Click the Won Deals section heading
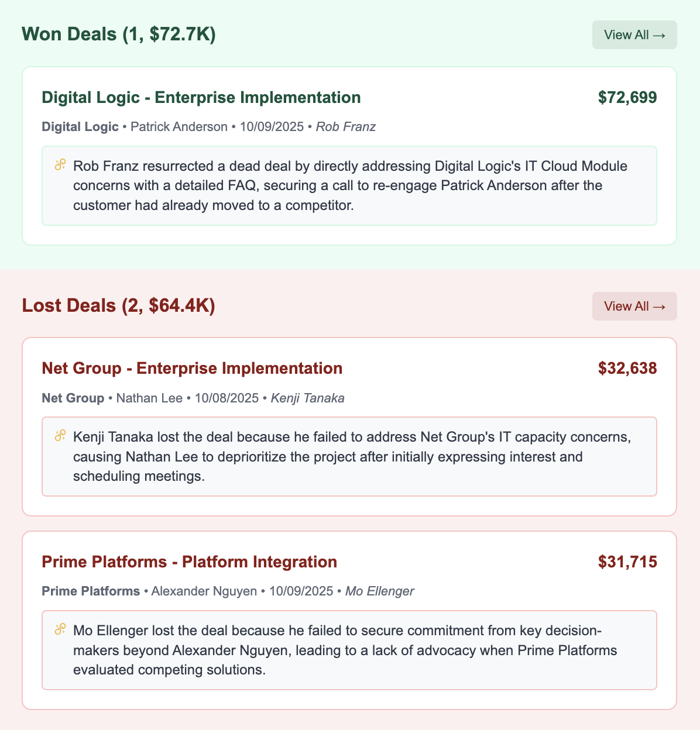 click(119, 35)
